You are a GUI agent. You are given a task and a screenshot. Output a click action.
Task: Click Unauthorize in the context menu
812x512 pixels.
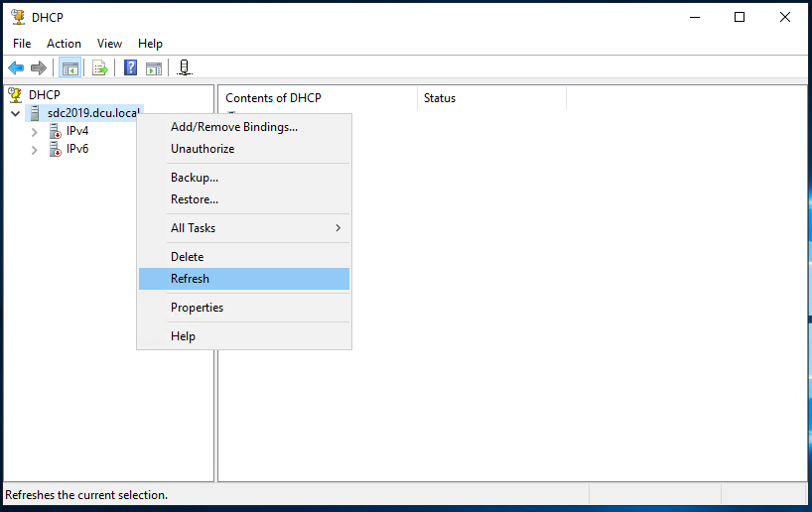(x=203, y=149)
